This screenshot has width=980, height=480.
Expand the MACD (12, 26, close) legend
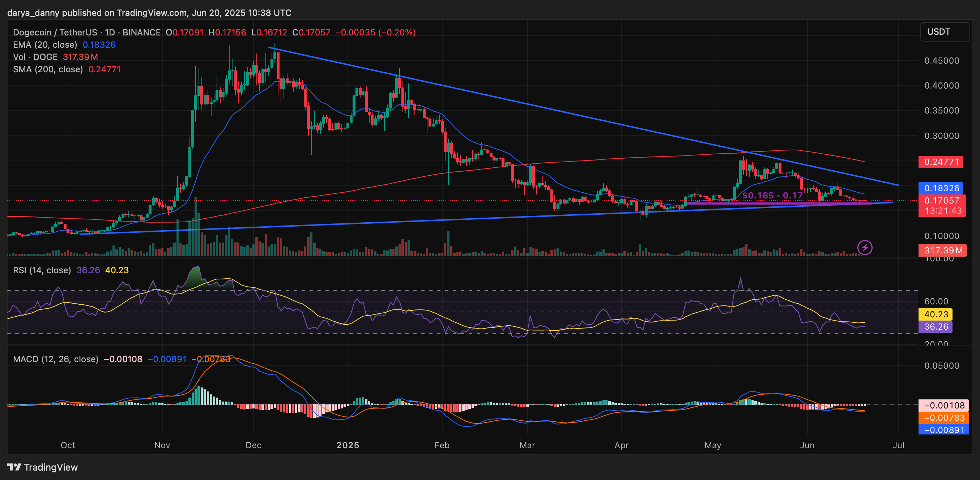56,359
